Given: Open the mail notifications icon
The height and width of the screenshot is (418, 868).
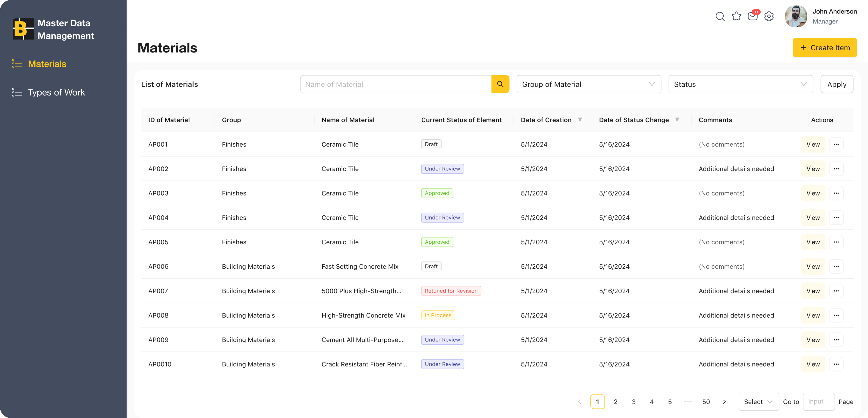Looking at the screenshot, I should point(753,16).
